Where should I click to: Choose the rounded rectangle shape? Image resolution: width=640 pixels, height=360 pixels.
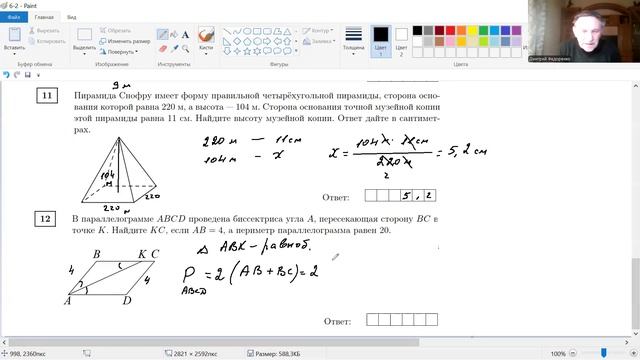click(x=267, y=31)
